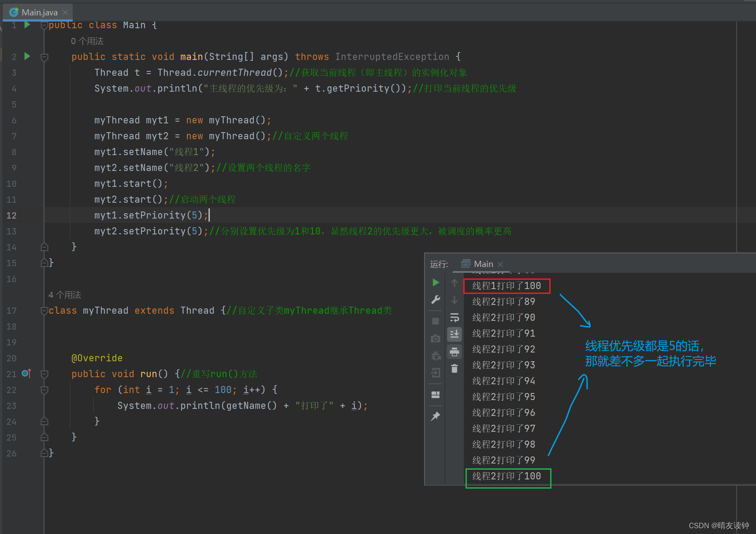Click fold end marker at line 14

pos(44,247)
